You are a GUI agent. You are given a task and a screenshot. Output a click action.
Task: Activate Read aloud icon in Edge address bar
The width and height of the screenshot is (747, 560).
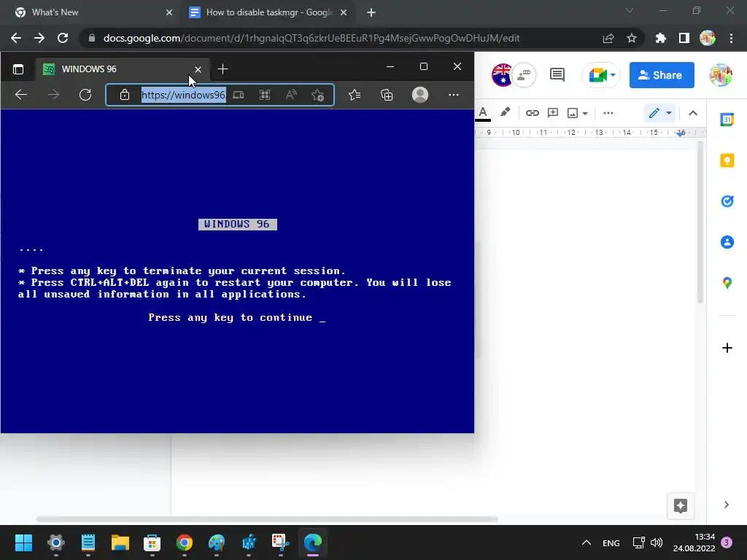click(291, 95)
